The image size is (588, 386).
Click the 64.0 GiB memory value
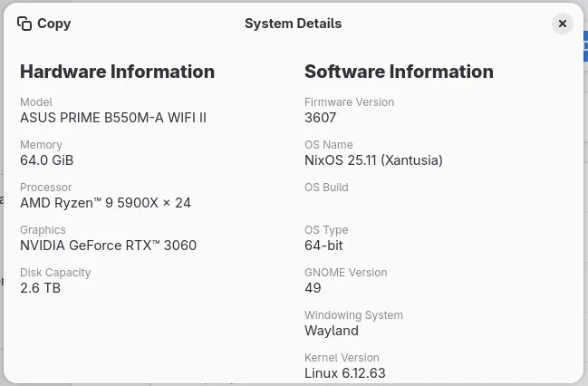coord(47,160)
